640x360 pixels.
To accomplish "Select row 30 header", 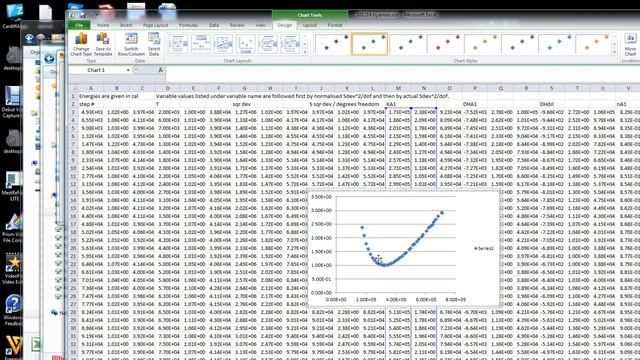I will click(x=73, y=328).
